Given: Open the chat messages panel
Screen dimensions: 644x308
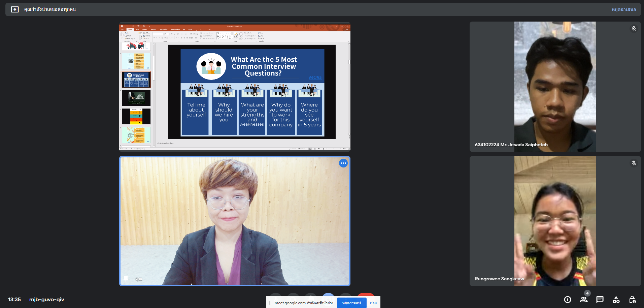Looking at the screenshot, I should [600, 300].
